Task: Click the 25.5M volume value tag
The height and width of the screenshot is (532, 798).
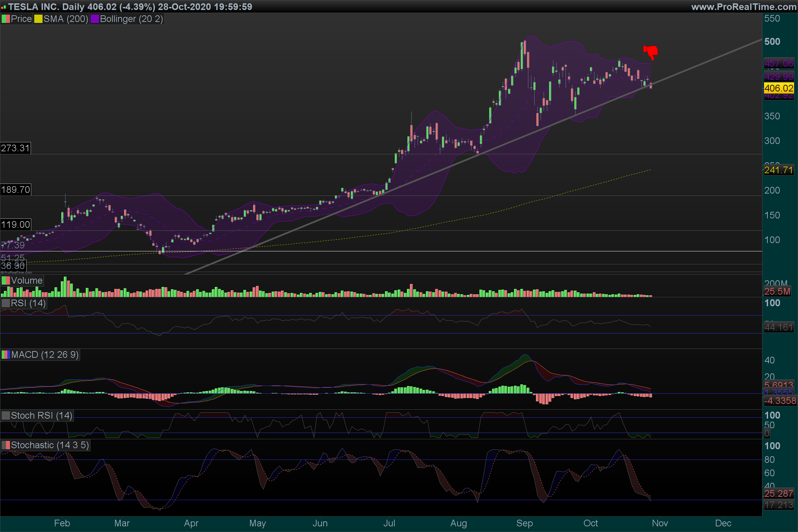Action: [777, 292]
